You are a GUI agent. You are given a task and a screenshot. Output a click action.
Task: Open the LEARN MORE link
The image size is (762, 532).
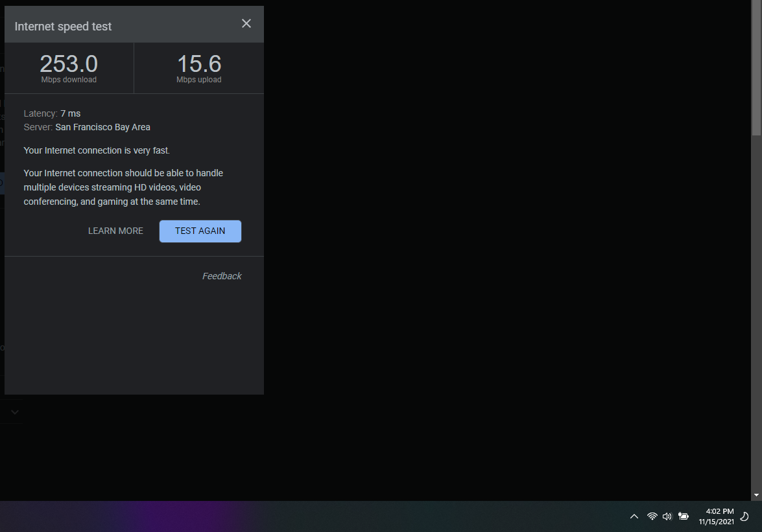115,231
